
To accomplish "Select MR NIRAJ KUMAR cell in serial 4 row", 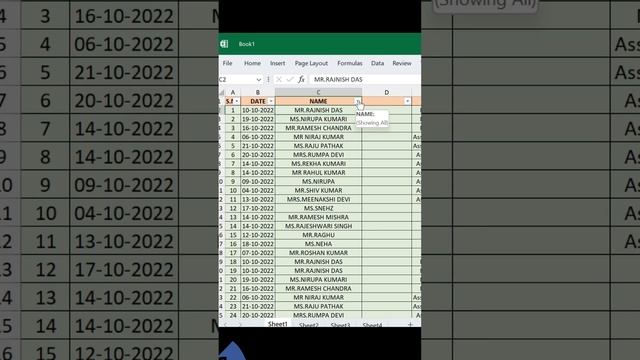I will 318,137.
